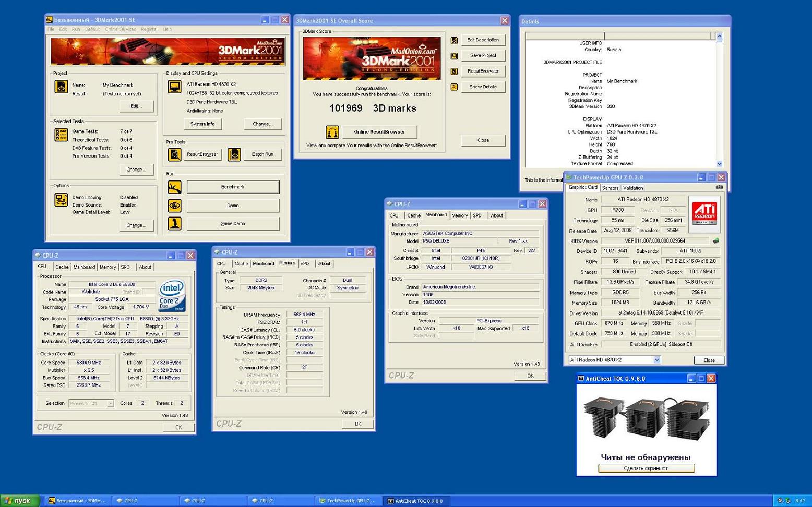Click the Save Project button

[x=483, y=55]
